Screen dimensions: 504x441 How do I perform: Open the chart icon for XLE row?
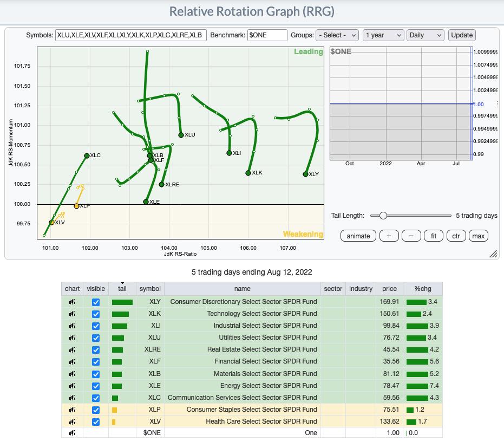(x=72, y=386)
